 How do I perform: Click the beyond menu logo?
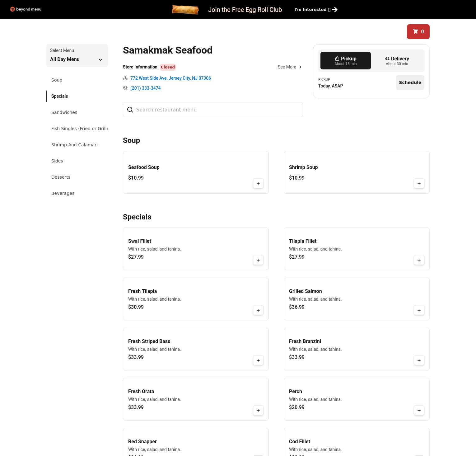click(x=26, y=9)
